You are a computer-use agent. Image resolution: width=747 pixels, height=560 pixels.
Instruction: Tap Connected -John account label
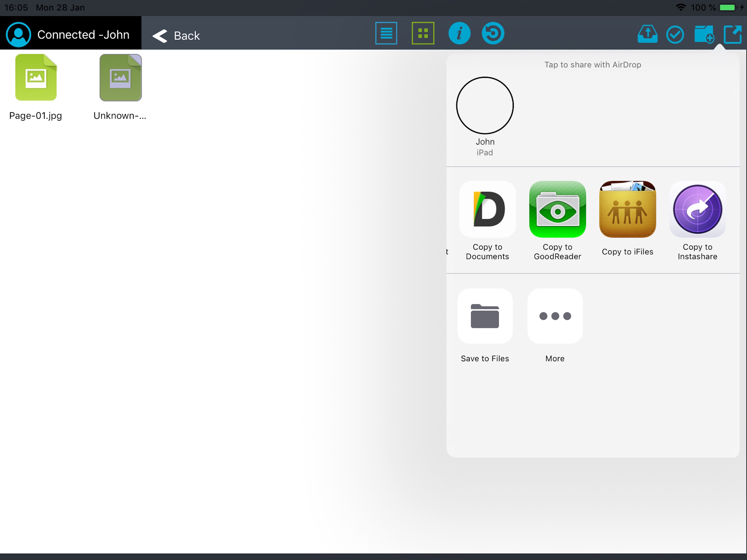pyautogui.click(x=83, y=34)
